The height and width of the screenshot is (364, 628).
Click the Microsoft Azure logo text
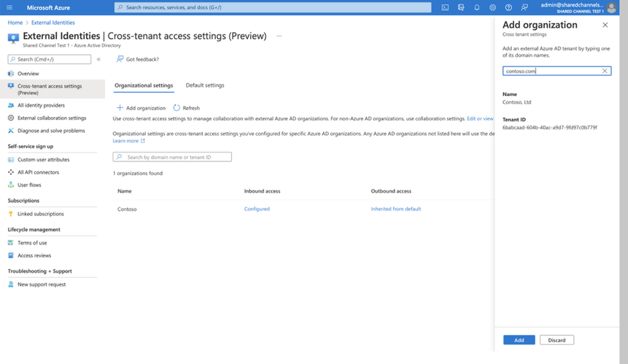48,8
